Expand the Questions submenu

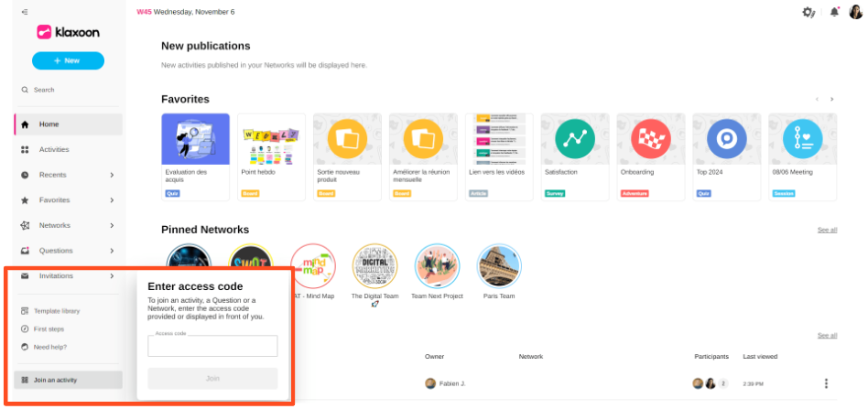coord(112,251)
